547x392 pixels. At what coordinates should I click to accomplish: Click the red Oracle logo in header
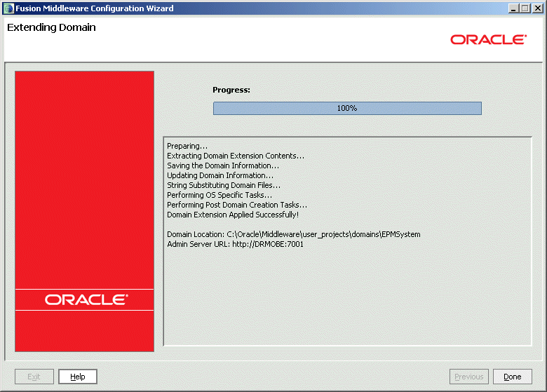pos(488,39)
